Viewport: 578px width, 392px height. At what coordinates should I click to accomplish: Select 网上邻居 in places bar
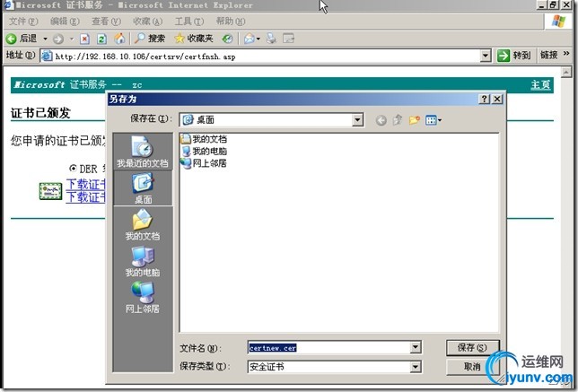[x=143, y=297]
